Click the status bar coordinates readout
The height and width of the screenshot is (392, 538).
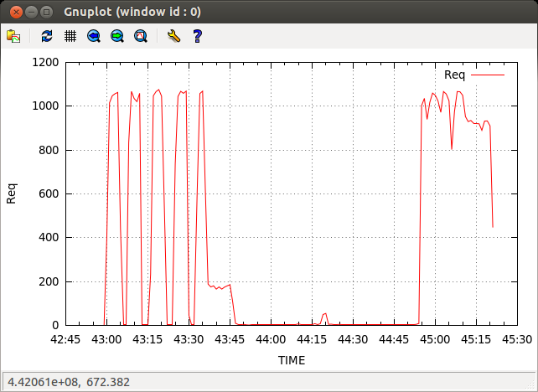(69, 382)
